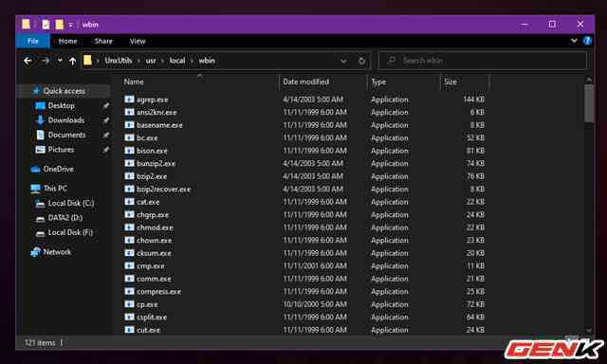
Task: Open Local Disk (F:) in navigation pane
Action: [70, 232]
